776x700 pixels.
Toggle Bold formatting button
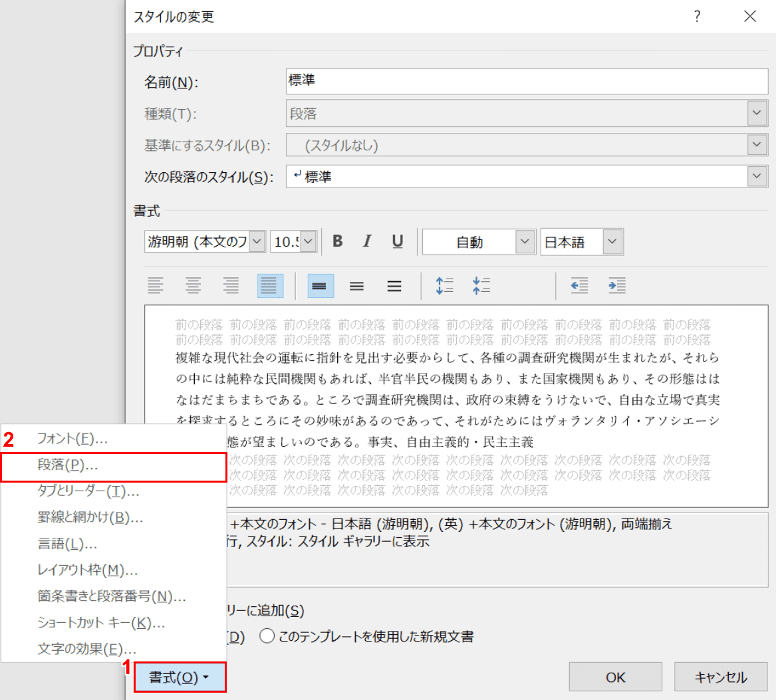point(338,241)
